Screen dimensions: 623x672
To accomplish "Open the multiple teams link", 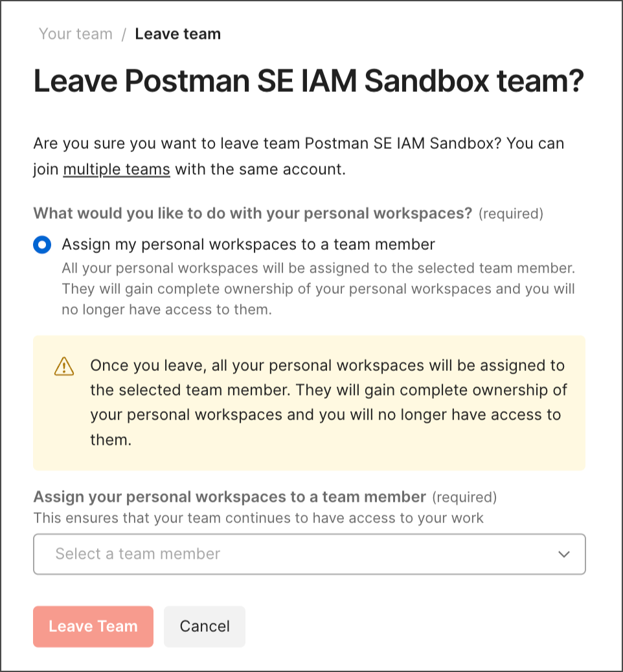I will (x=116, y=169).
